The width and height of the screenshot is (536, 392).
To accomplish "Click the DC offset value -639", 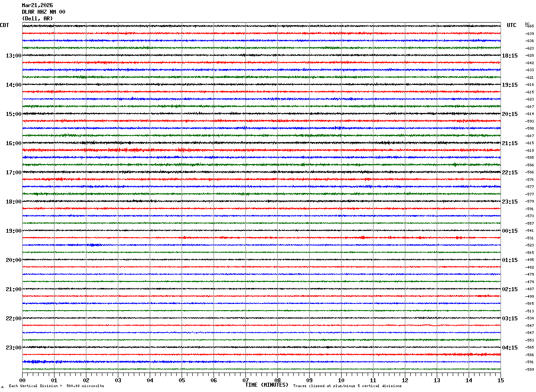I will coord(529,34).
